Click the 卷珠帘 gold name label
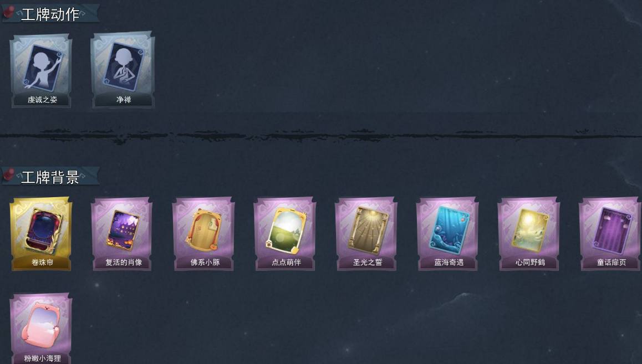Screen dimensions: 642x364 point(42,262)
